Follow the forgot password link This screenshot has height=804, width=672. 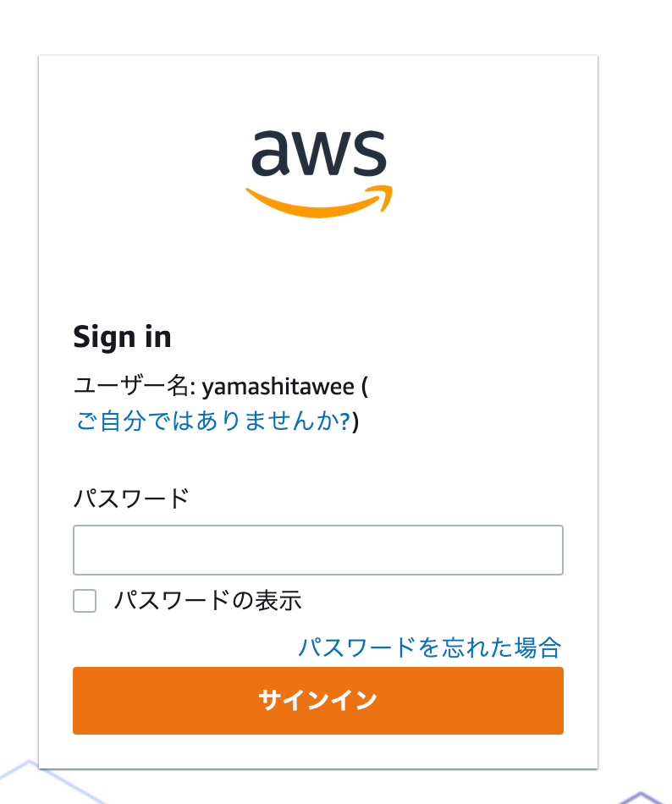tap(430, 647)
